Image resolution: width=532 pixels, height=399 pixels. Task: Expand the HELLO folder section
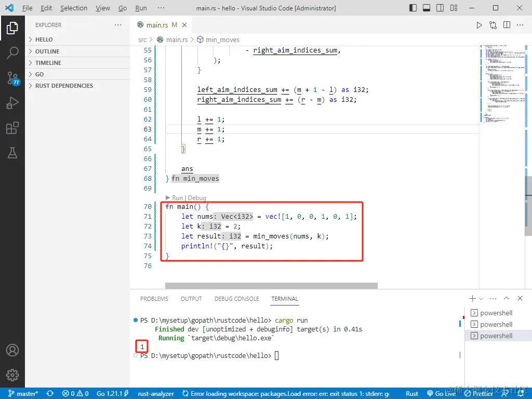77,39
